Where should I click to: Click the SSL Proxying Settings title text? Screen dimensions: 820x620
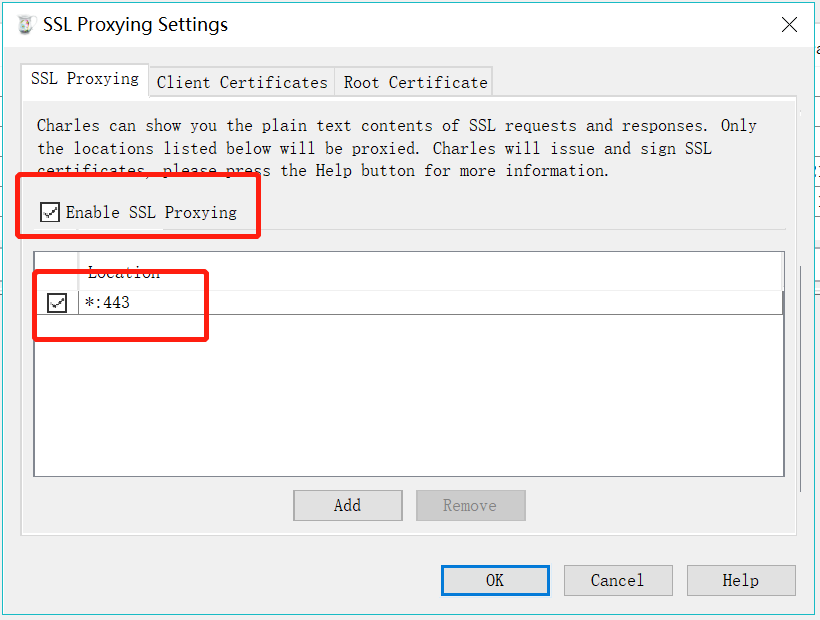coord(135,25)
